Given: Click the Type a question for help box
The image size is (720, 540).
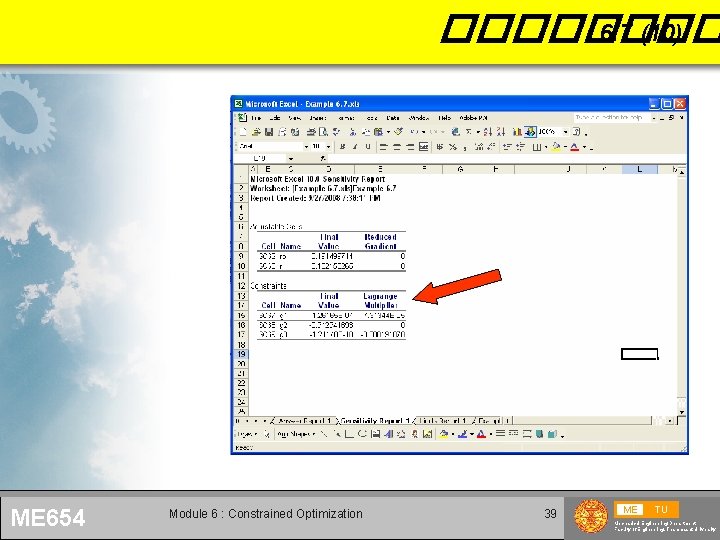Looking at the screenshot, I should pos(612,118).
